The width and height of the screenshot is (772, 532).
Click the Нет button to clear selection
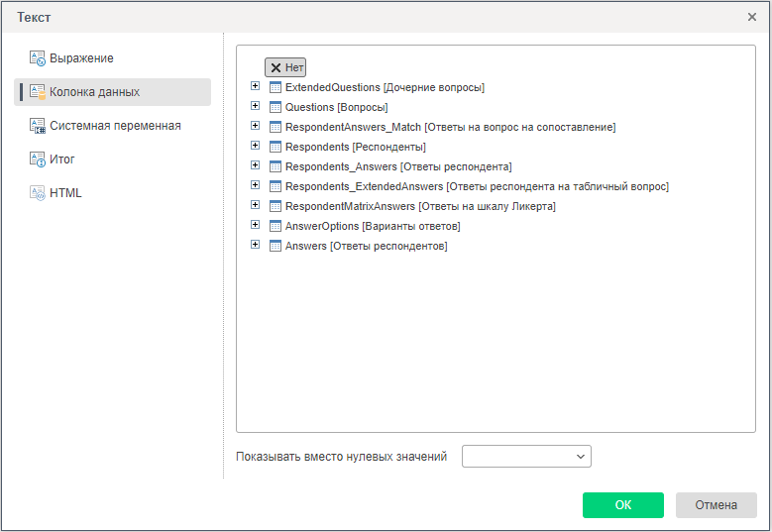285,67
